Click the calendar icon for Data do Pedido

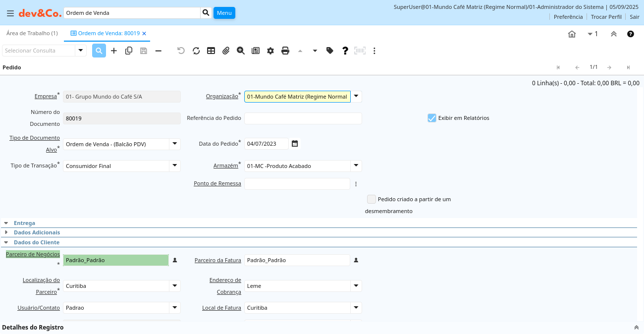(x=295, y=144)
